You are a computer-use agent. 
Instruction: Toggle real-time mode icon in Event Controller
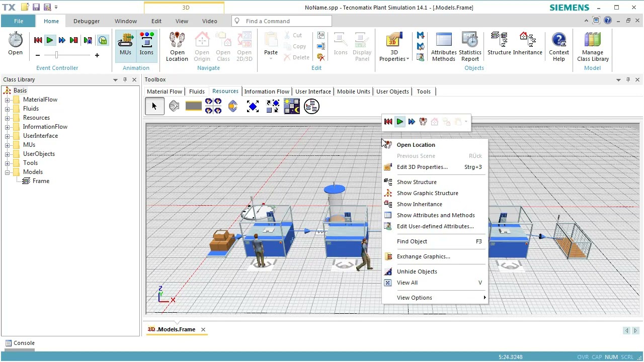point(103,40)
